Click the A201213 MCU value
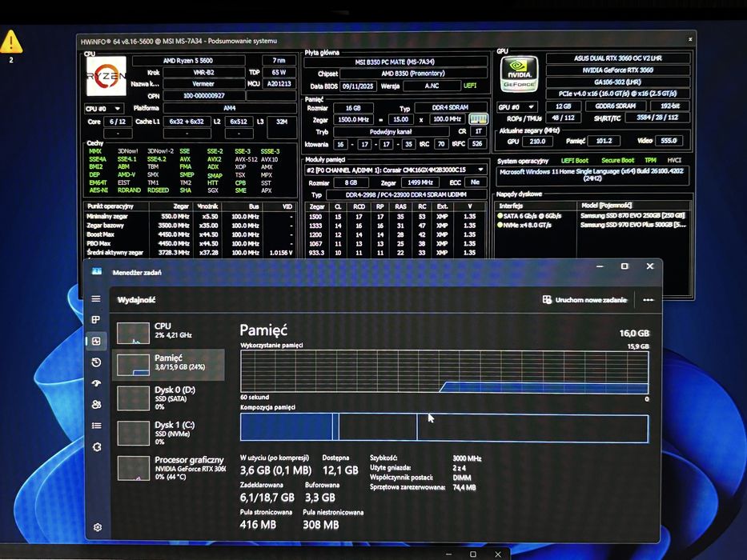This screenshot has height=560, width=747. click(x=279, y=84)
